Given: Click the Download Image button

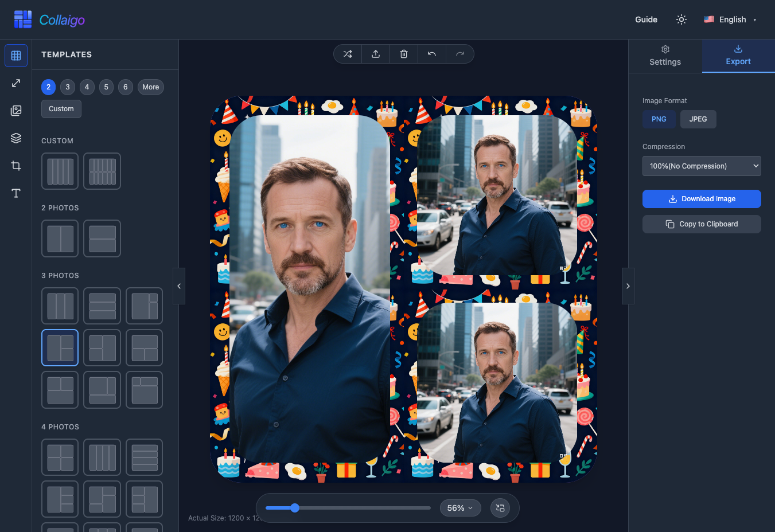Looking at the screenshot, I should point(702,199).
